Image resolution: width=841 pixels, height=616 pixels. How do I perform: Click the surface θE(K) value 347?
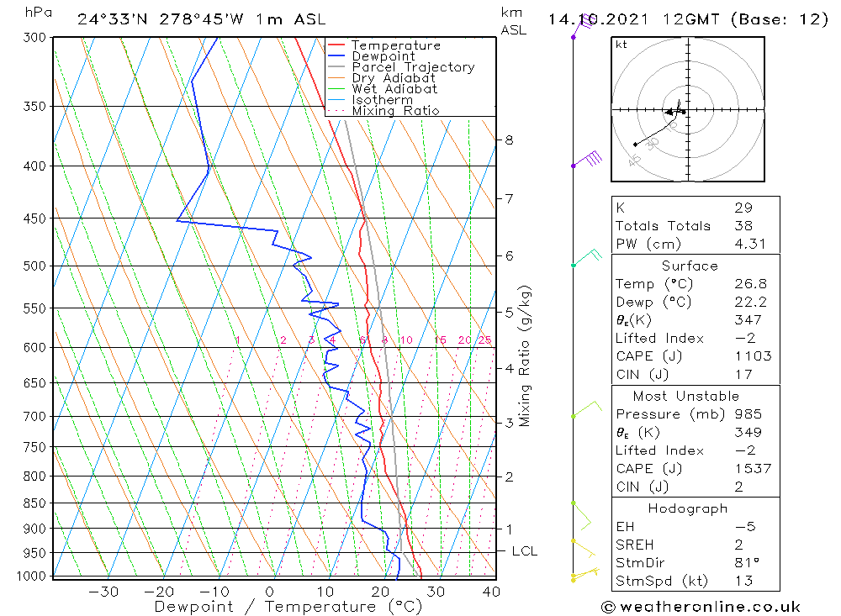[748, 320]
